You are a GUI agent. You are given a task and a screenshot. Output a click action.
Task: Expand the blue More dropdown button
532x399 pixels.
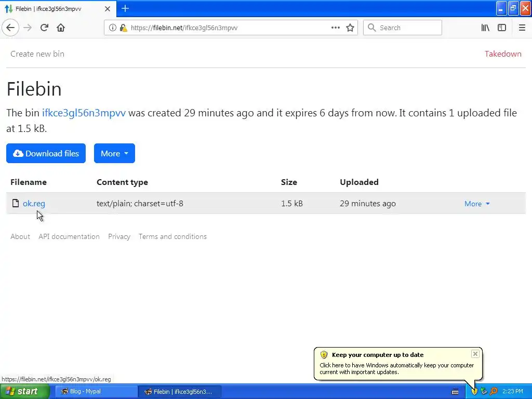[114, 153]
